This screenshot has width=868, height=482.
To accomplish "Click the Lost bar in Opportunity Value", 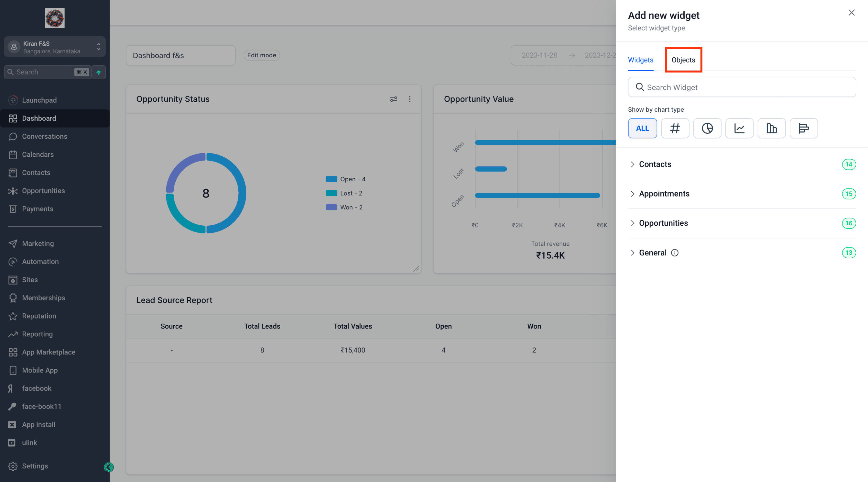I will coord(491,169).
